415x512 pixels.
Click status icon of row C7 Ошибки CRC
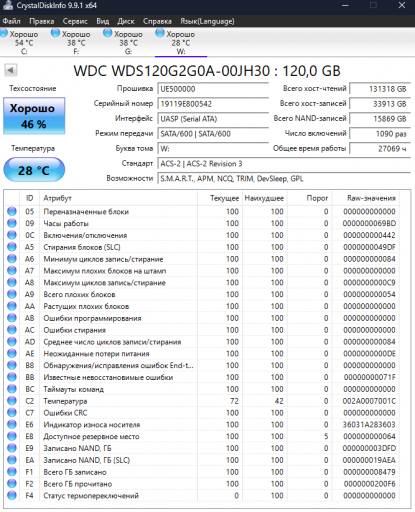tap(12, 413)
